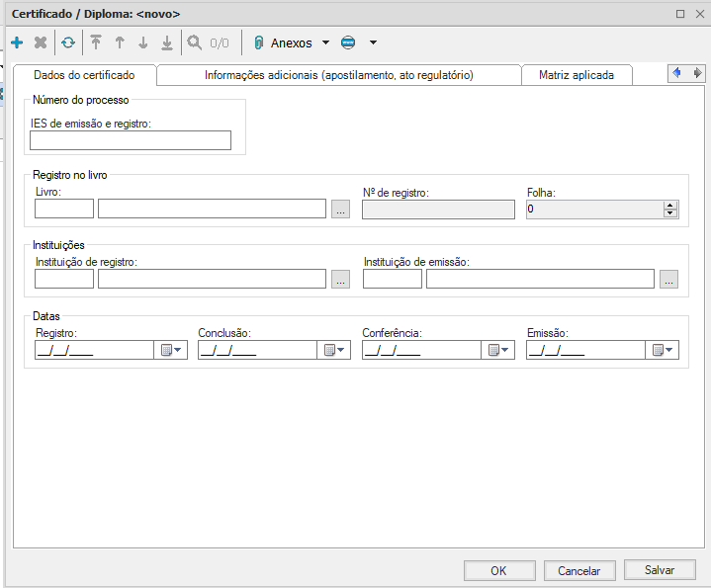
Task: Open the Registro date calendar dropdown
Action: [171, 350]
